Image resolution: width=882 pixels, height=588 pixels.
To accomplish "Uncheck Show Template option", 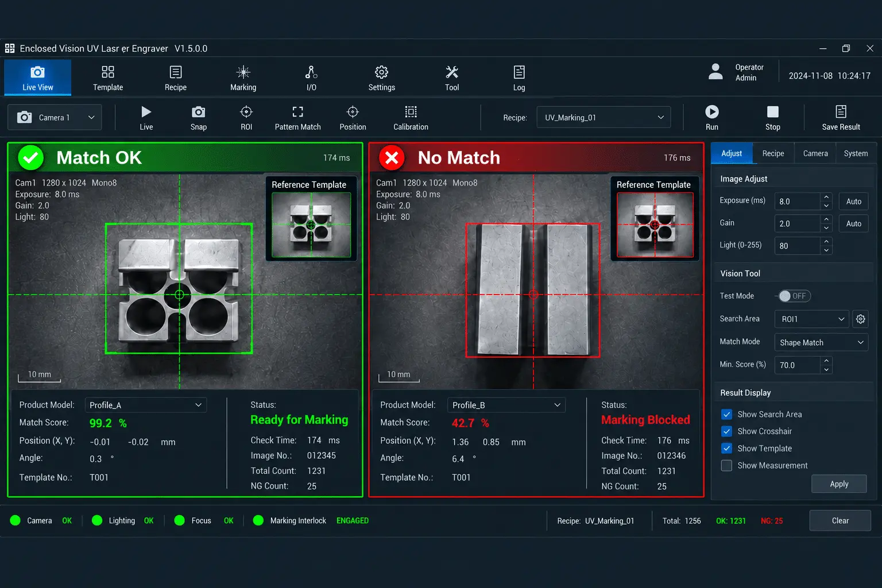I will click(x=726, y=448).
